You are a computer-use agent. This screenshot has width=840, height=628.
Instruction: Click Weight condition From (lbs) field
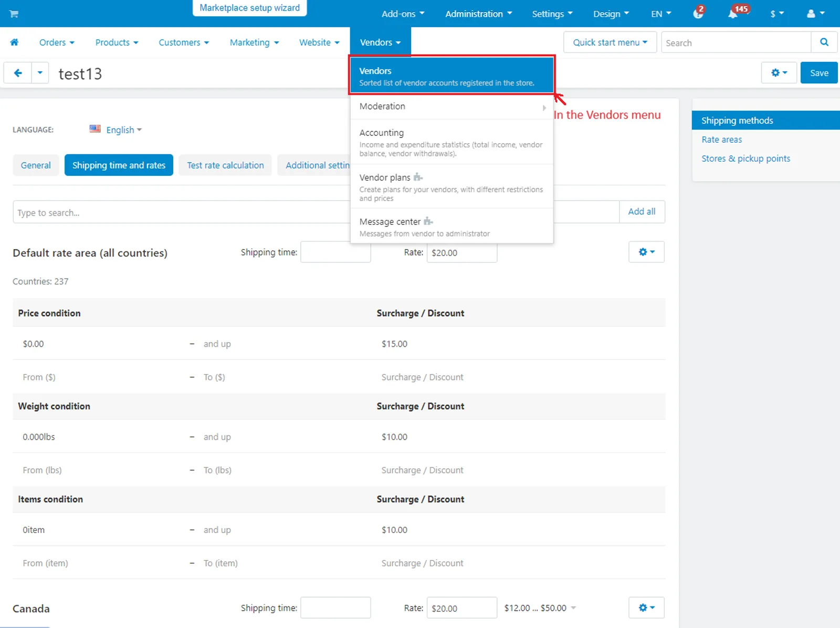(x=42, y=470)
